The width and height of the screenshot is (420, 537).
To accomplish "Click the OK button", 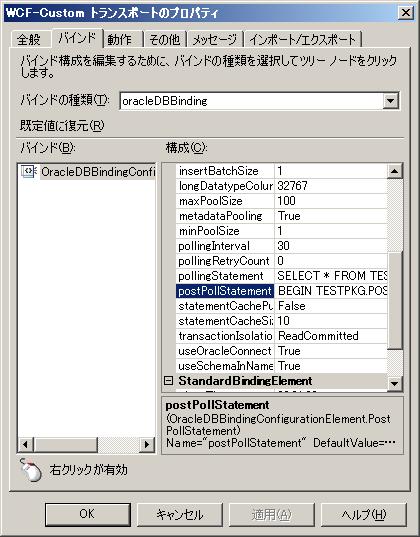I will point(87,514).
